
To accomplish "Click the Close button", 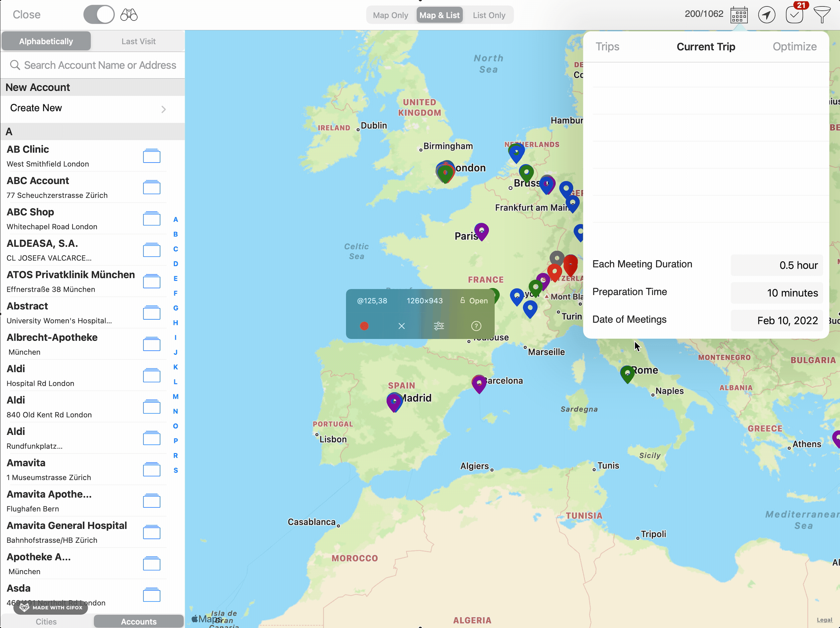I will (x=27, y=15).
